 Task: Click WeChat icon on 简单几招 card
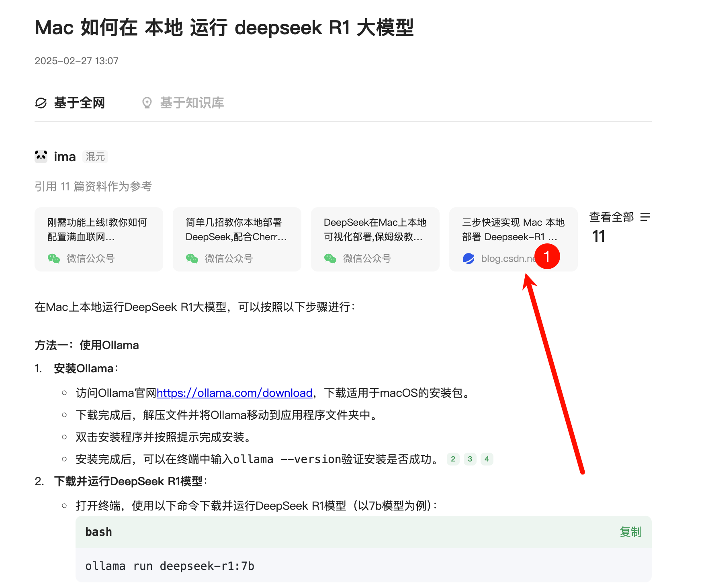click(x=192, y=259)
